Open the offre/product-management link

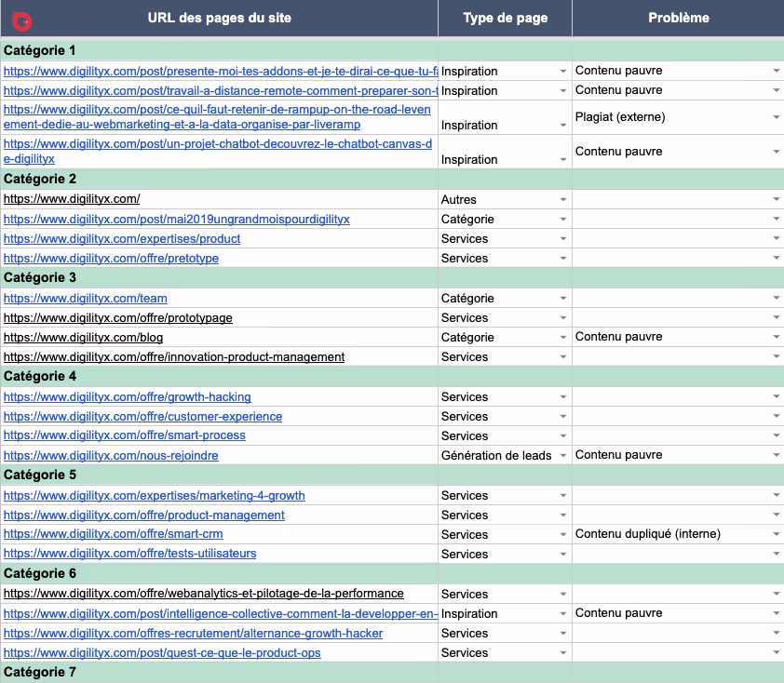[144, 516]
